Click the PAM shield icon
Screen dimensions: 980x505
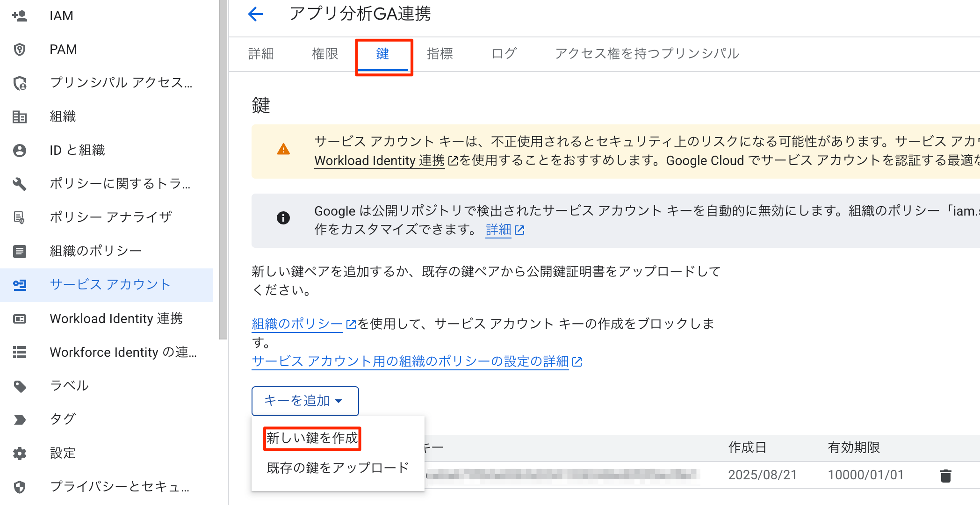20,50
